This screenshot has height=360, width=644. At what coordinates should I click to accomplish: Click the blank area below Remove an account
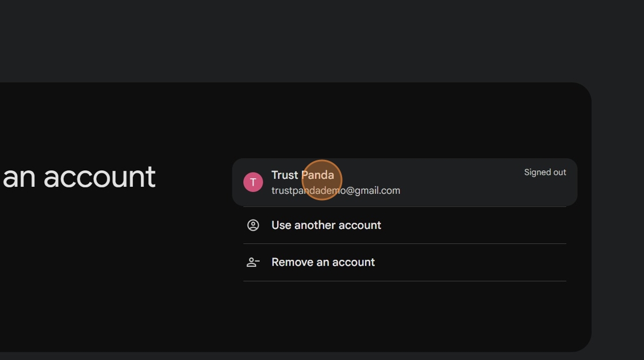[402, 316]
